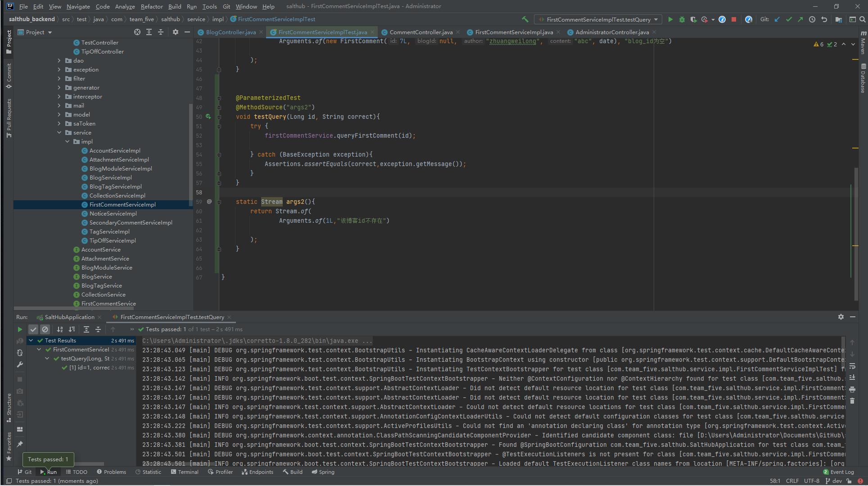
Task: Collapse the impl folder
Action: pos(67,141)
